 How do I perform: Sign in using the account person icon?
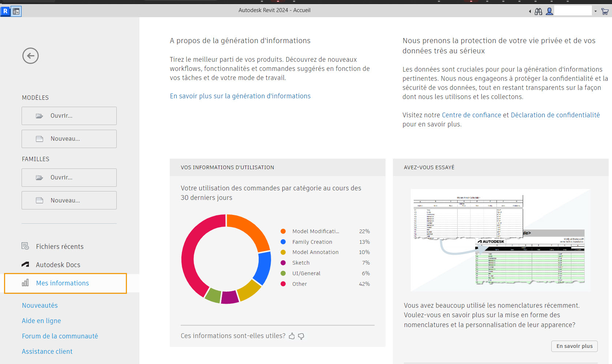(x=549, y=11)
